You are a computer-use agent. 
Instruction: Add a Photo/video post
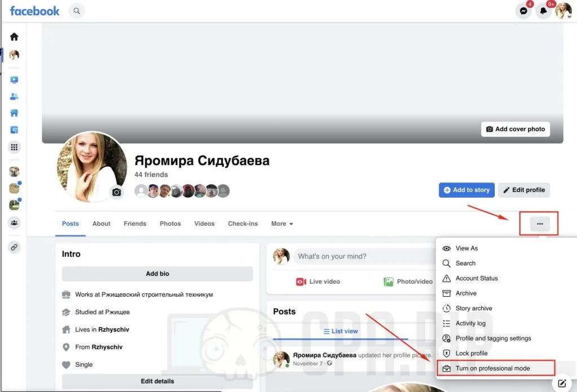tap(408, 282)
